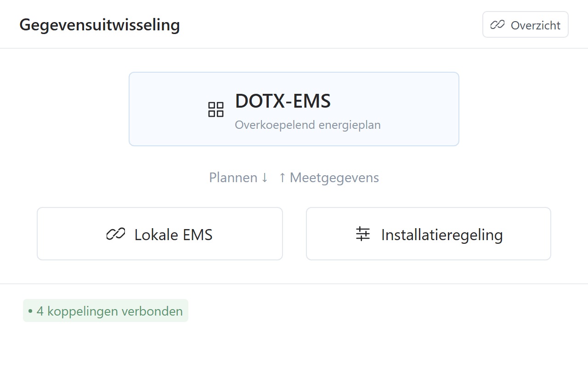
Task: Click the green dot in connection status badge
Action: click(x=30, y=311)
